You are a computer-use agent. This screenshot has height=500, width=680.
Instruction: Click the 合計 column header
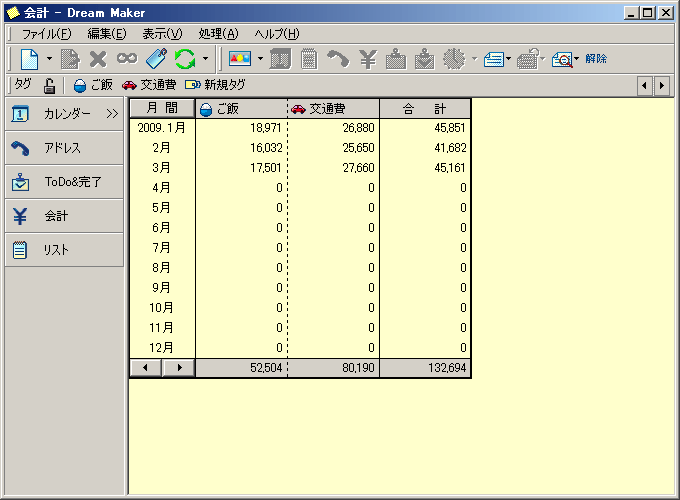tap(425, 108)
